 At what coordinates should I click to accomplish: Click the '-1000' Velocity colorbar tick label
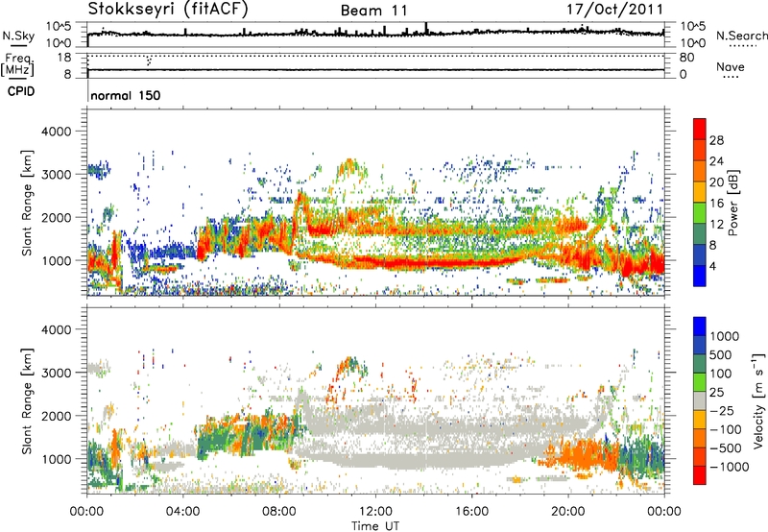point(730,467)
